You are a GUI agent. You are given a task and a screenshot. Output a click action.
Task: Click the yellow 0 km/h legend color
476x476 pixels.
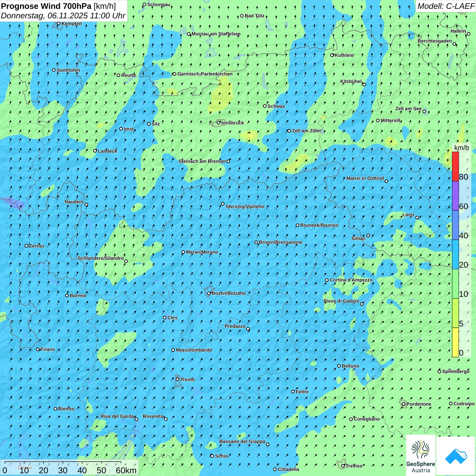(455, 342)
